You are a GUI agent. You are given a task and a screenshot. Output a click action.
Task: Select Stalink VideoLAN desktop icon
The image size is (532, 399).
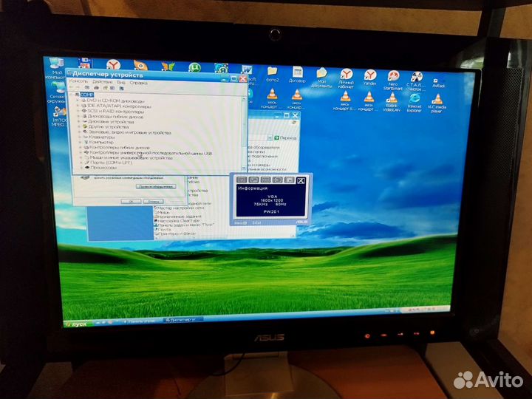point(392,102)
